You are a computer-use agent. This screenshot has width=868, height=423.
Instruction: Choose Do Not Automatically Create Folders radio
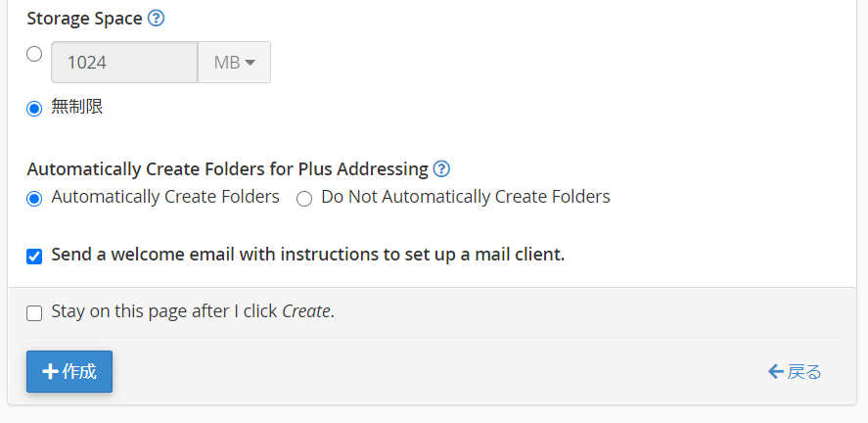(304, 199)
